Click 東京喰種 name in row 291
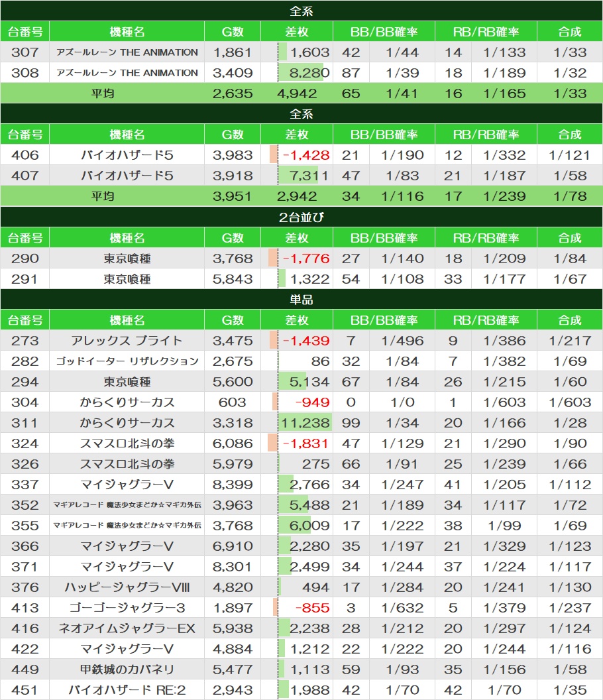Screen dimensions: 603x700 127,279
